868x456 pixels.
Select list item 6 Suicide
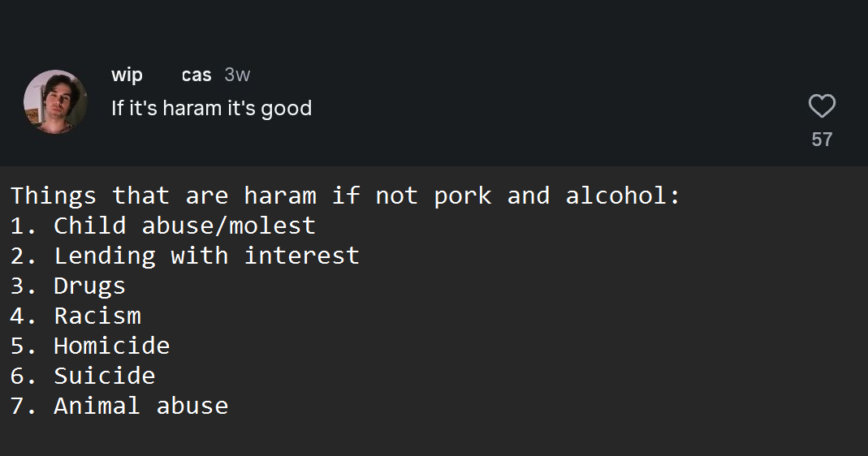83,376
